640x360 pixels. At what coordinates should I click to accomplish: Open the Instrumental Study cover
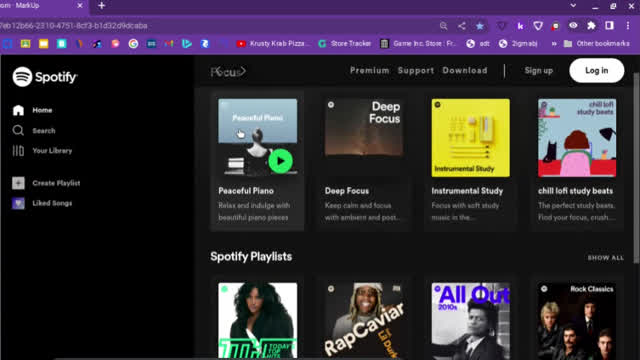[471, 138]
